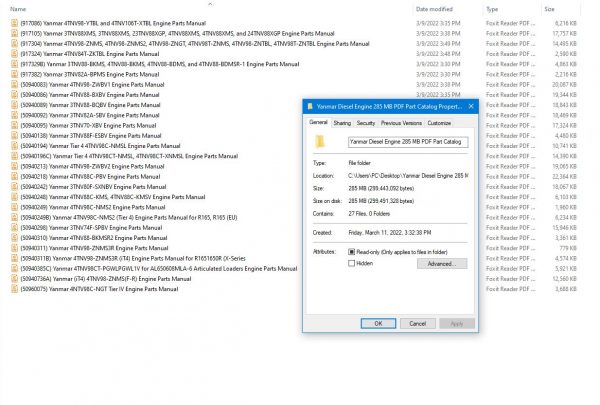The image size is (600, 405).
Task: Sort files by Date modified column
Action: tap(434, 9)
